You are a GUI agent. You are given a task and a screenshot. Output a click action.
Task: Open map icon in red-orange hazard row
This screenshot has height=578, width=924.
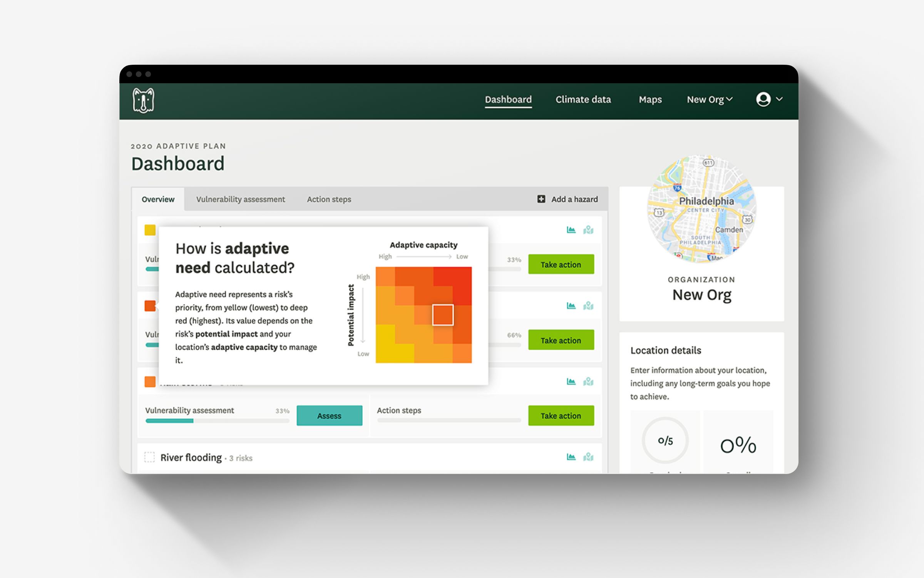click(588, 306)
